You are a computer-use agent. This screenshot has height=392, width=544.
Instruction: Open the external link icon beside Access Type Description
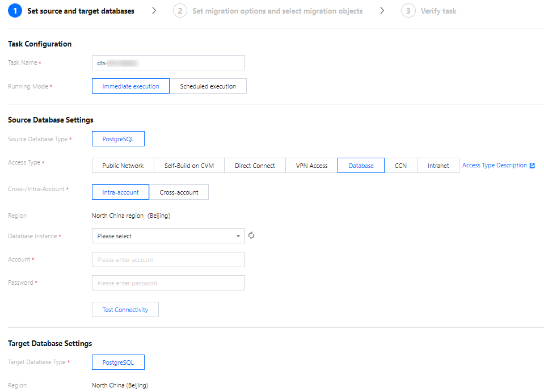[532, 166]
